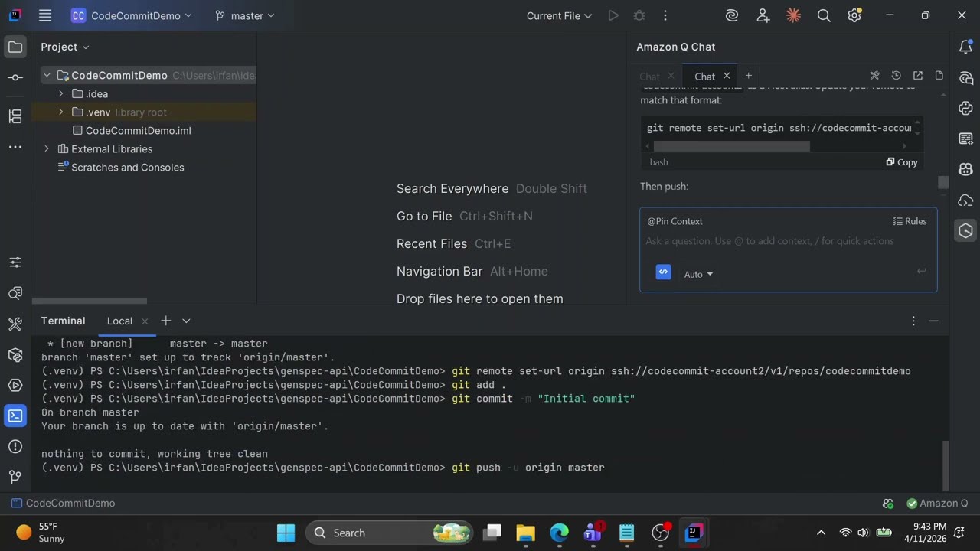Open the Problems tool window
Viewport: 980px width, 551px height.
click(15, 446)
